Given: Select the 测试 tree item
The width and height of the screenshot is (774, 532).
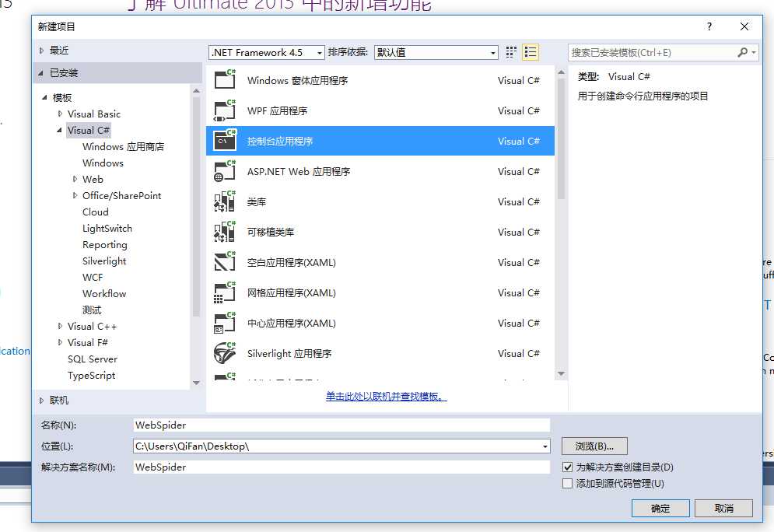Looking at the screenshot, I should (92, 310).
